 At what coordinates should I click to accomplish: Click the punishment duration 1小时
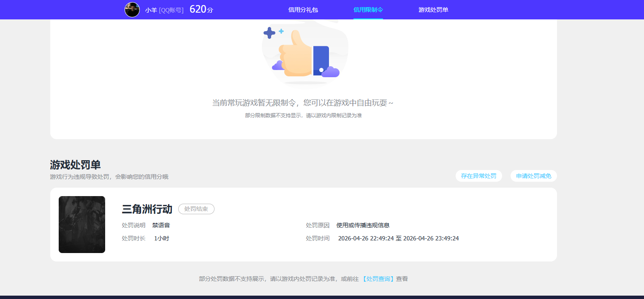(161, 238)
